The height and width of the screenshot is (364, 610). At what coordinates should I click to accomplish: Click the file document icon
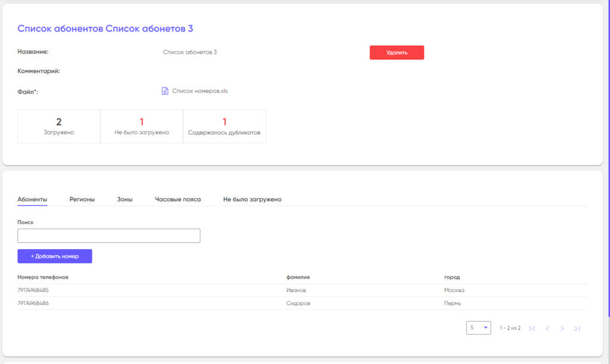click(165, 91)
